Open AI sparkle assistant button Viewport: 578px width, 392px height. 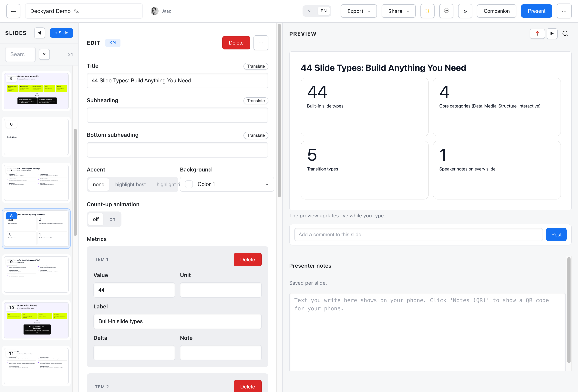(427, 11)
